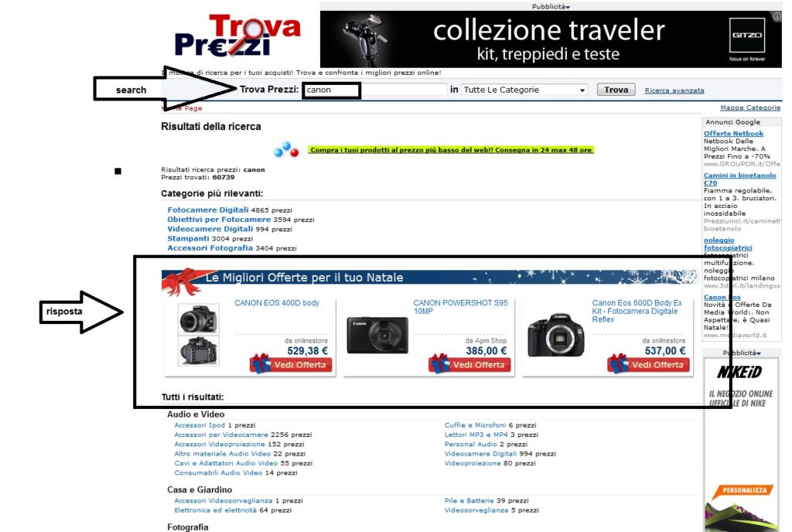Open the Ricerca avanzata link

[x=674, y=90]
